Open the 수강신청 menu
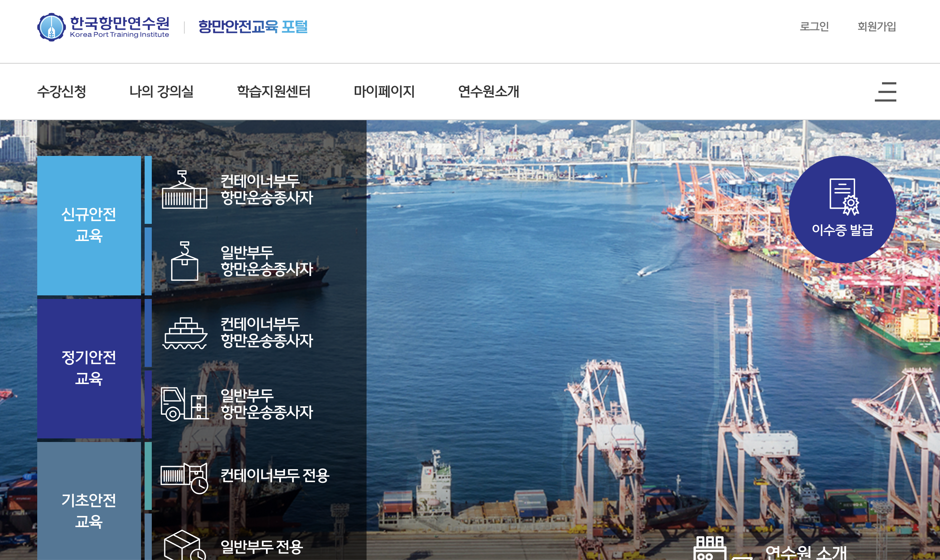Viewport: 940px width, 560px height. 62,91
